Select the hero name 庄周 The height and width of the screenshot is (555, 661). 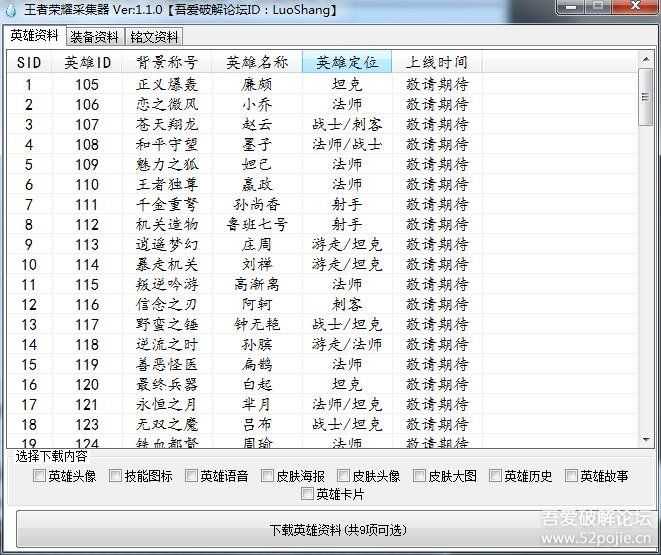[x=257, y=244]
